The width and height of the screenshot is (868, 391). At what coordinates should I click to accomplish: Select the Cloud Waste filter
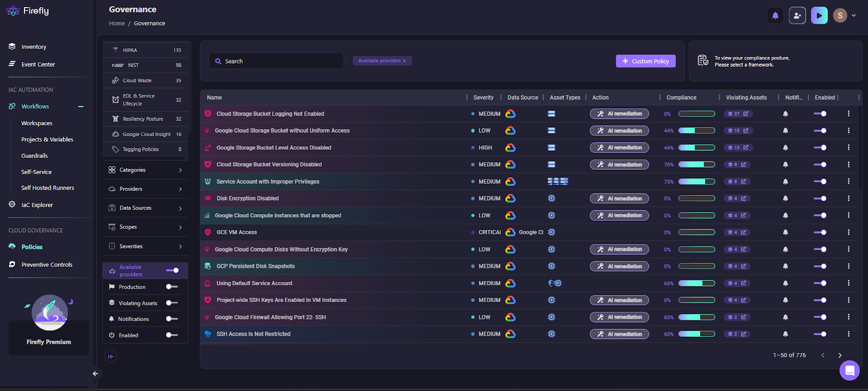coord(145,80)
